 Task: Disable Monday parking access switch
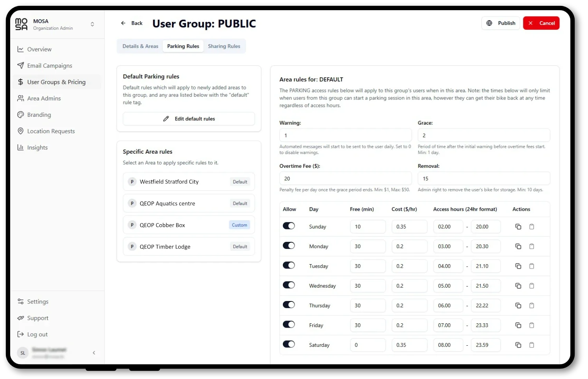pos(289,245)
